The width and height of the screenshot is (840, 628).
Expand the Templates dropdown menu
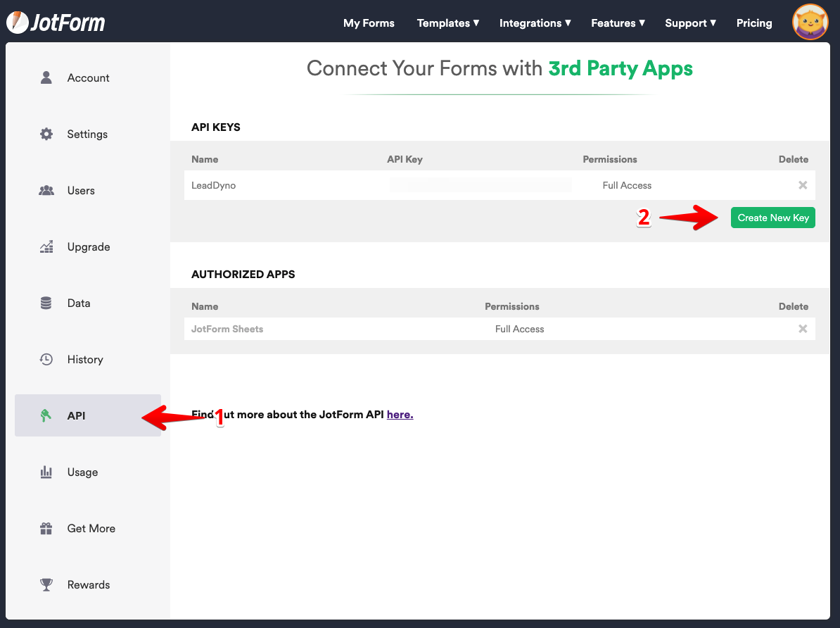point(447,23)
